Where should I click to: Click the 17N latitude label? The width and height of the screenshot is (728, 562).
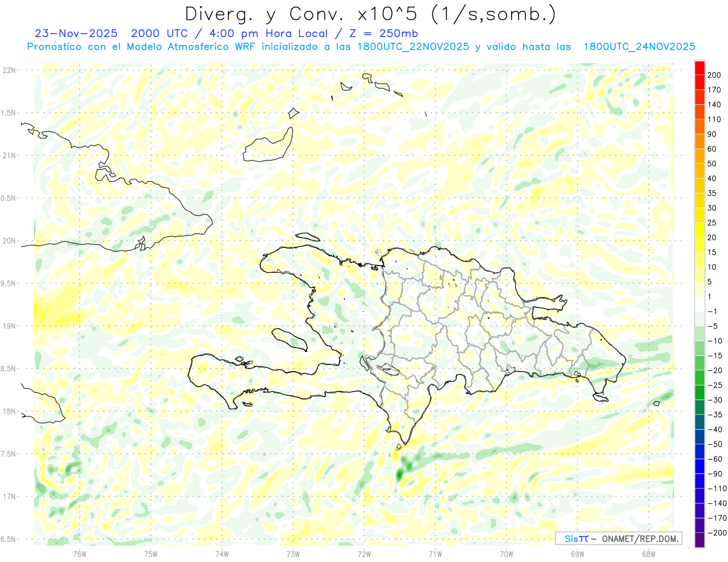click(x=9, y=497)
